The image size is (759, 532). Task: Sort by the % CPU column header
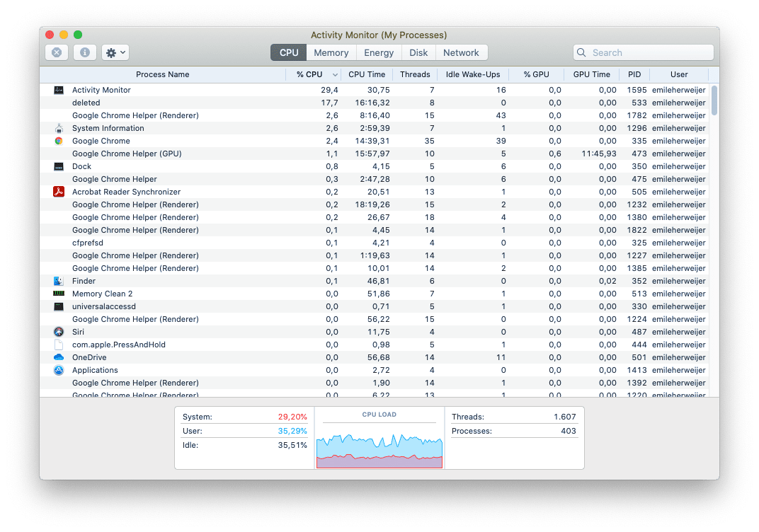coord(314,74)
